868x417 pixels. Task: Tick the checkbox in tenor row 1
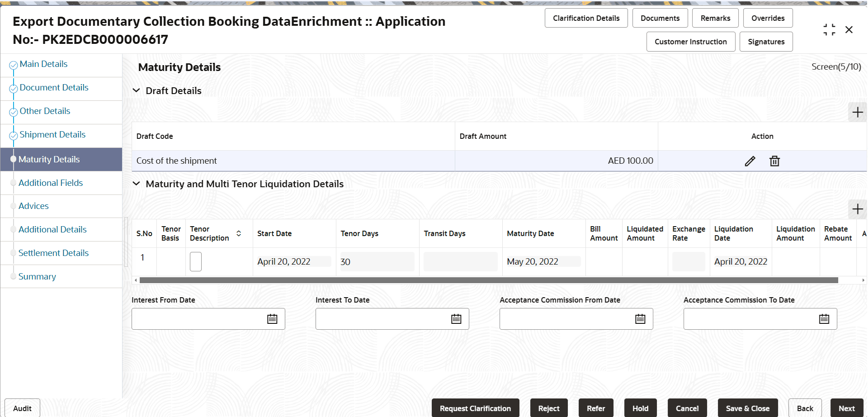click(196, 261)
